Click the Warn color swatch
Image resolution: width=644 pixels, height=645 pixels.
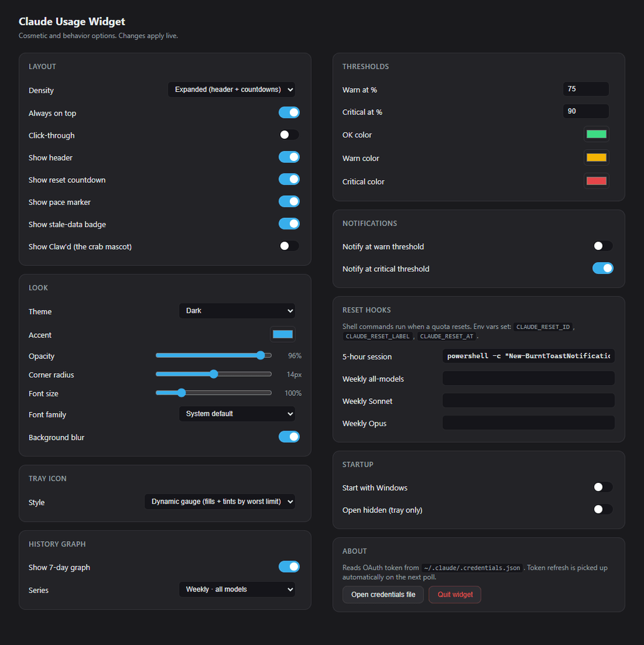click(x=596, y=157)
